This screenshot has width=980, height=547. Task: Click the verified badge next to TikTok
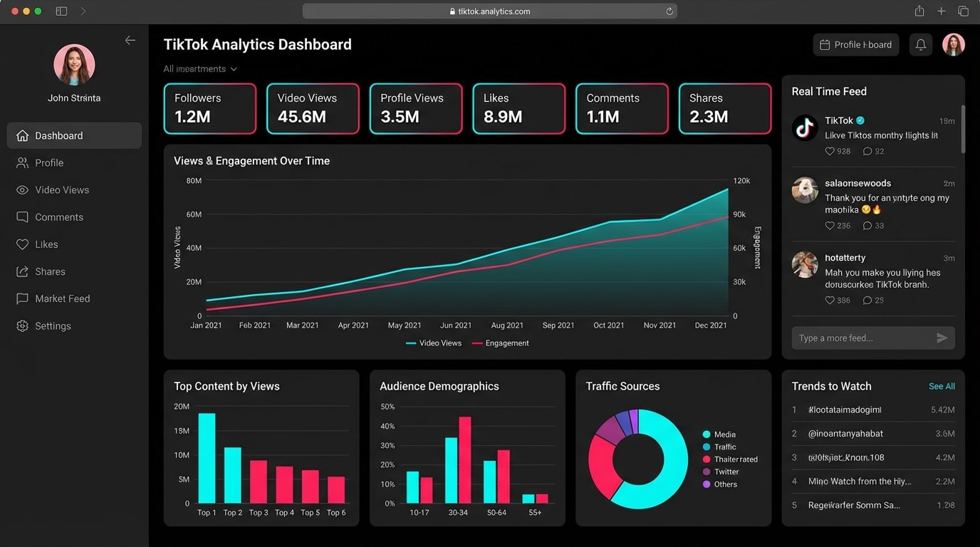click(860, 120)
